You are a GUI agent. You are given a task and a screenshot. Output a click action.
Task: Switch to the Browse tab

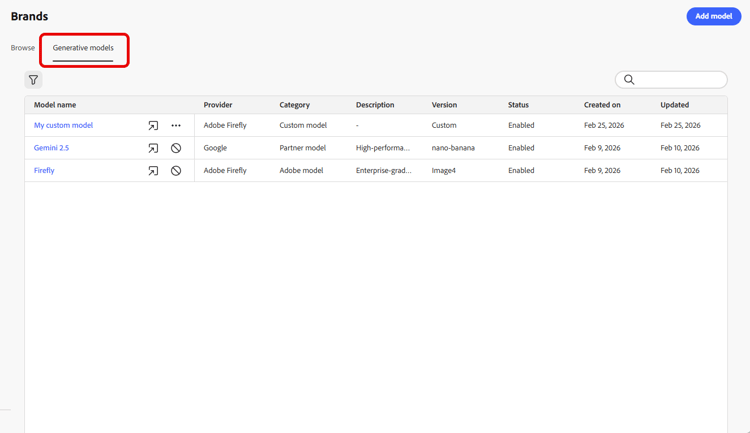click(x=23, y=48)
